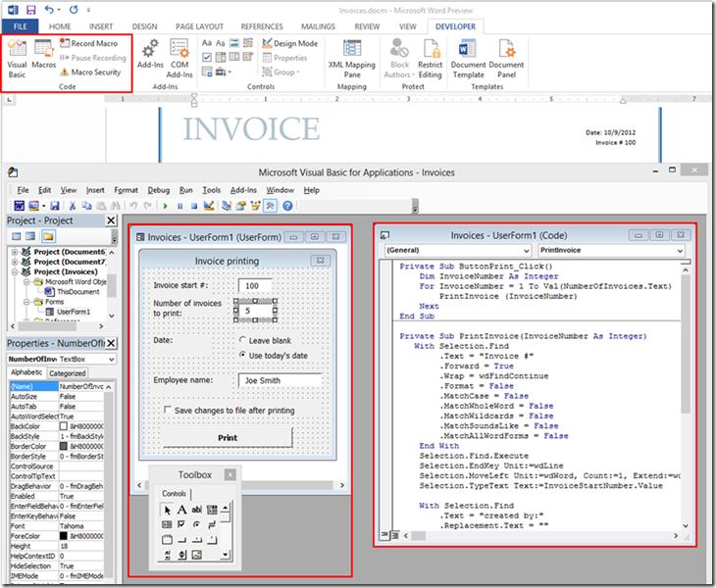Click Save icon in Word quick access toolbar
Screen dimensions: 716x588
click(30, 9)
